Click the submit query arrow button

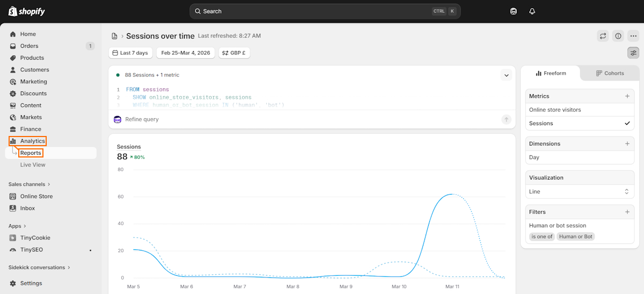[506, 119]
